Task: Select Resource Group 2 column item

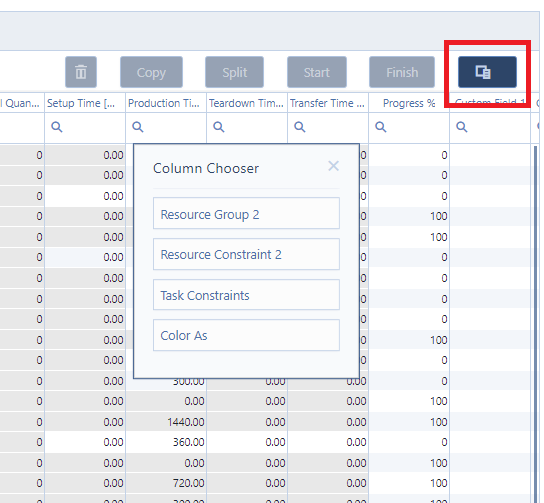Action: click(x=246, y=213)
